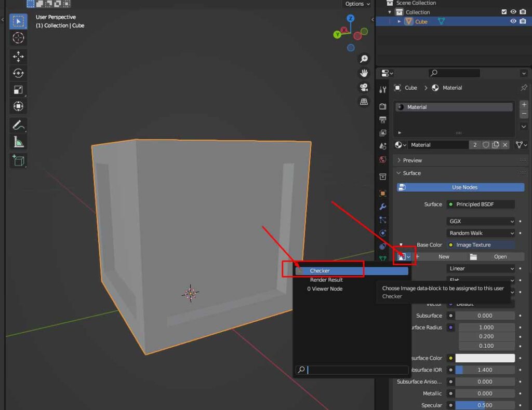Image resolution: width=532 pixels, height=410 pixels.
Task: Click the folder icon beside the Open button
Action: tap(473, 257)
